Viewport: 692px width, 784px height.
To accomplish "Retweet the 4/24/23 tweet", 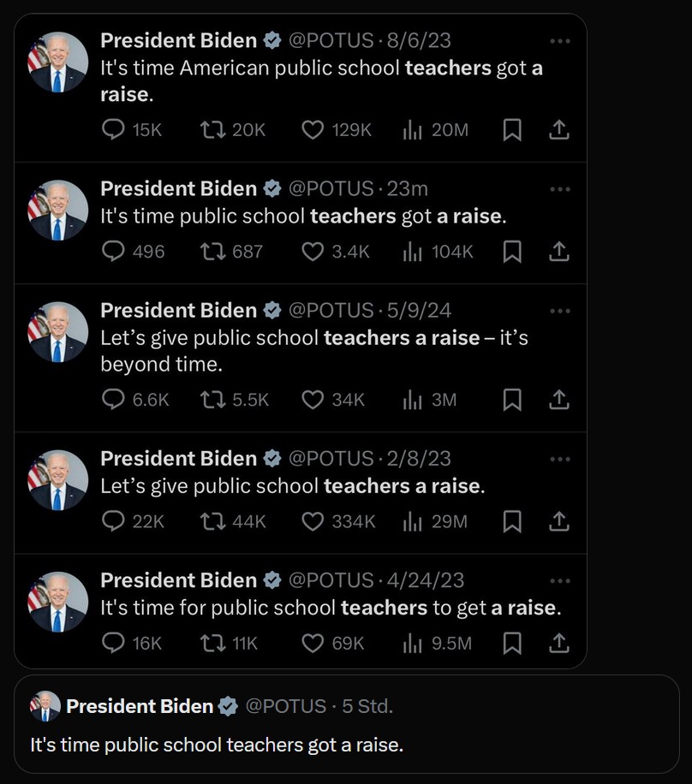I will click(210, 643).
